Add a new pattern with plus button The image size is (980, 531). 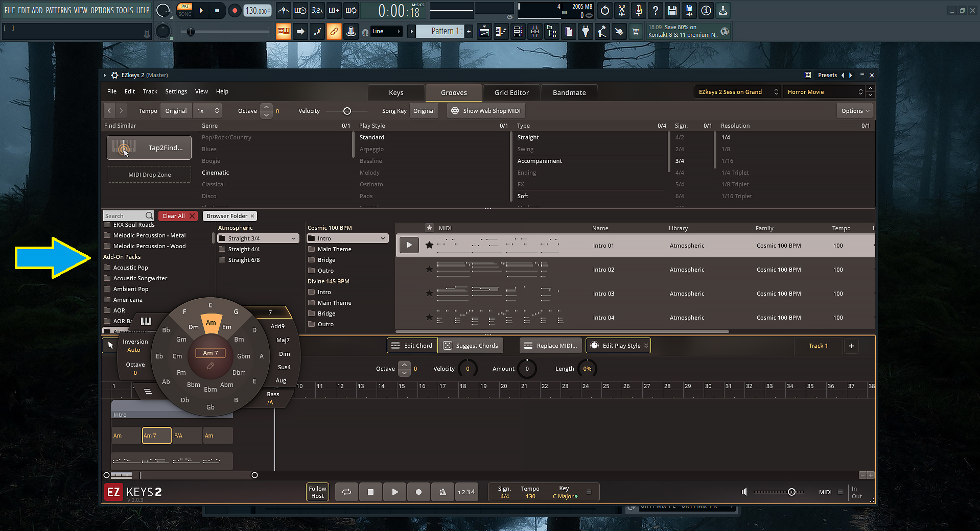pyautogui.click(x=469, y=32)
